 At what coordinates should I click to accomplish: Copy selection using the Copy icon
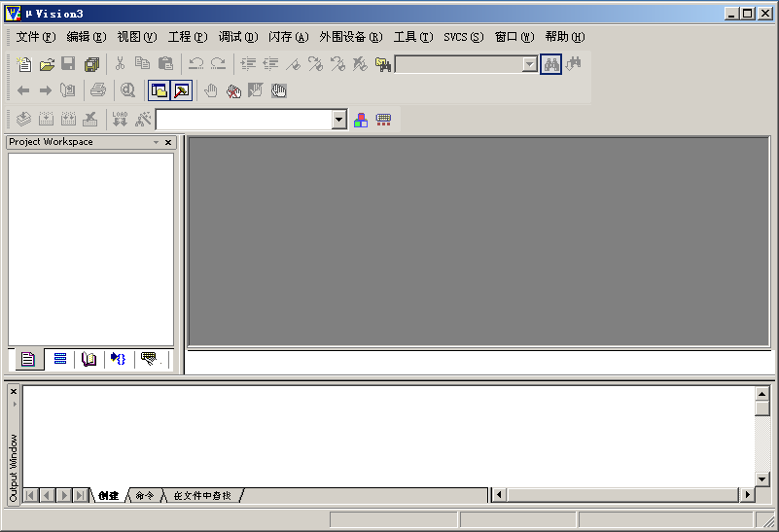coord(143,63)
